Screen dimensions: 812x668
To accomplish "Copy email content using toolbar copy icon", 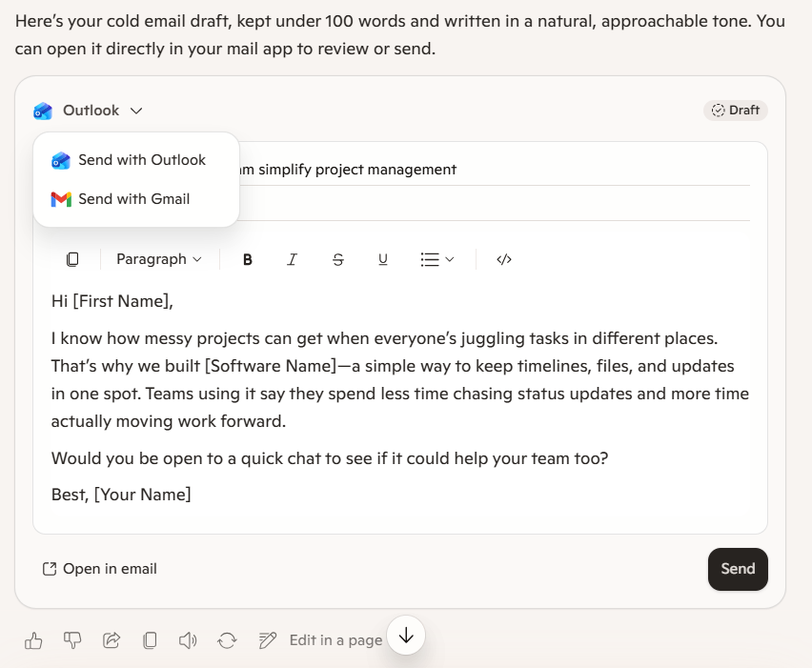I will click(72, 259).
